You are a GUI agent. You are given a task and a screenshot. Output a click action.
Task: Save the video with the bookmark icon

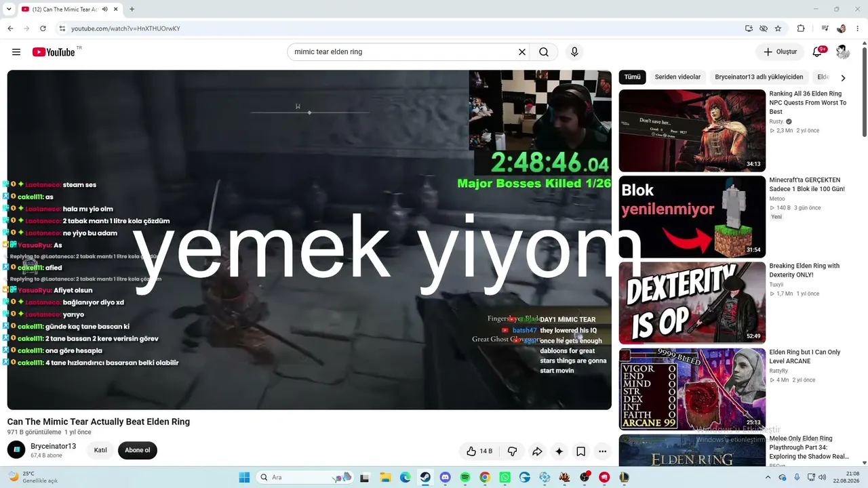tap(581, 451)
